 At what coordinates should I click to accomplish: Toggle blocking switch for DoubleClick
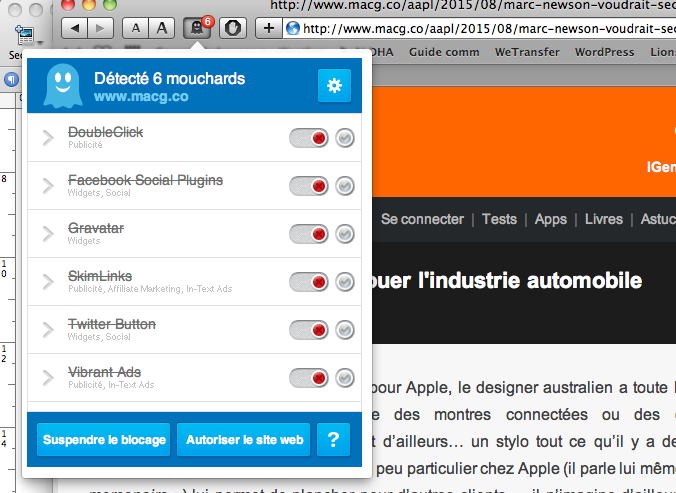(309, 138)
